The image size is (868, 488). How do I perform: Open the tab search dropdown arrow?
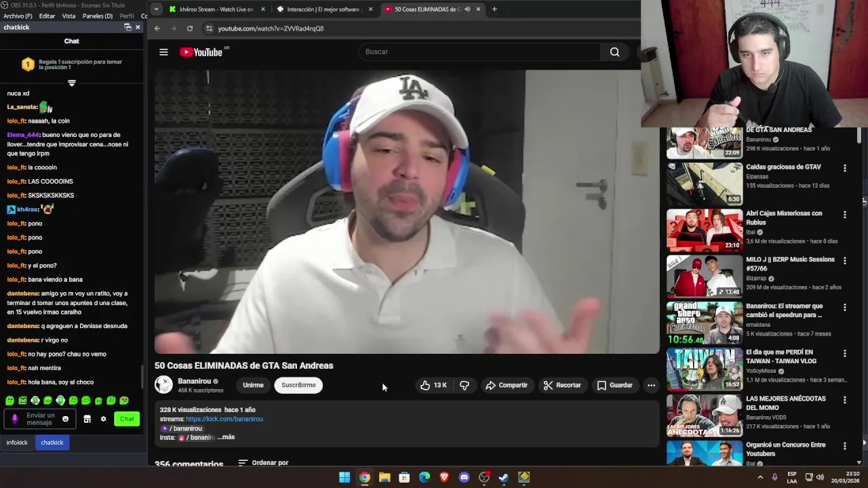156,9
